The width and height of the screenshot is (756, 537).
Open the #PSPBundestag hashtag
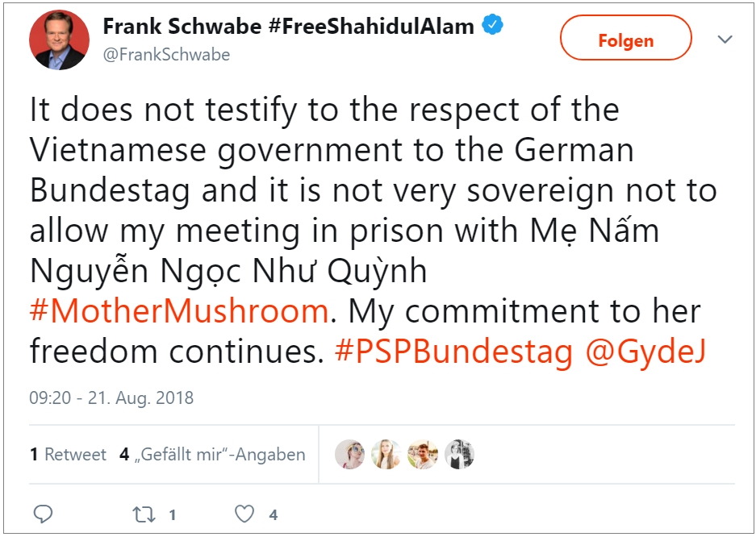click(x=453, y=352)
